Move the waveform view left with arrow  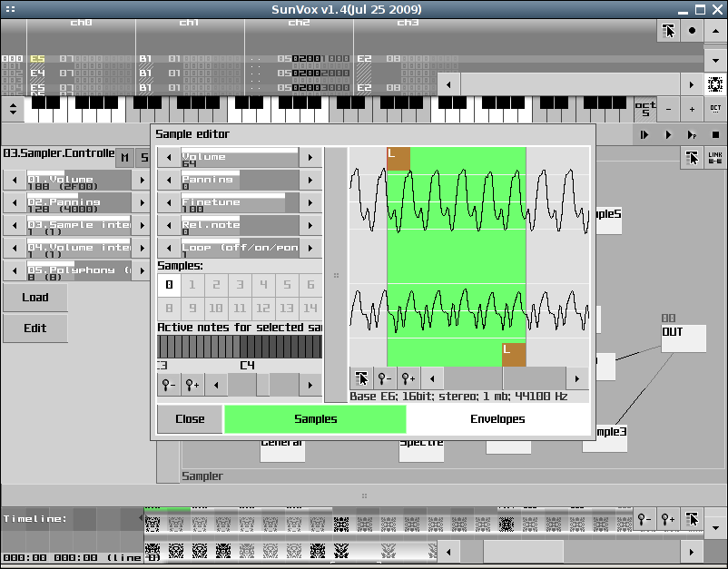(432, 378)
